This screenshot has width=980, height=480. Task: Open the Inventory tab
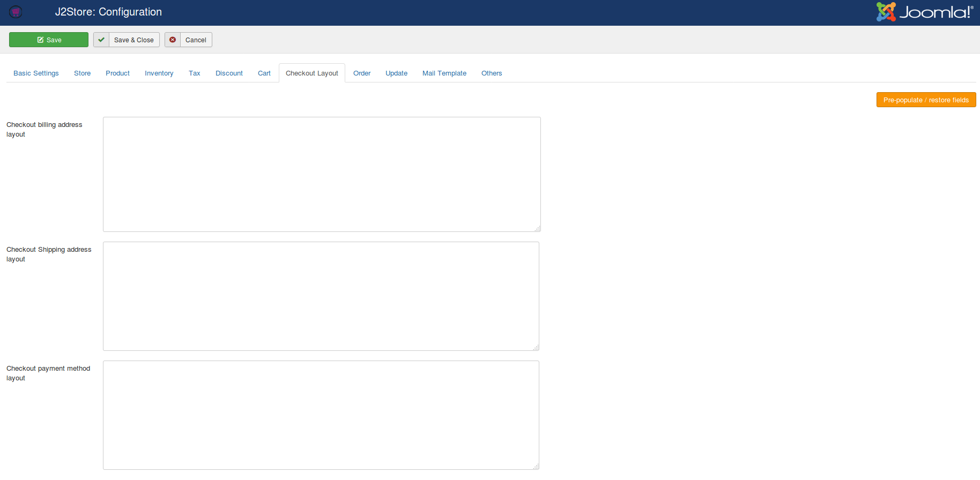click(159, 73)
